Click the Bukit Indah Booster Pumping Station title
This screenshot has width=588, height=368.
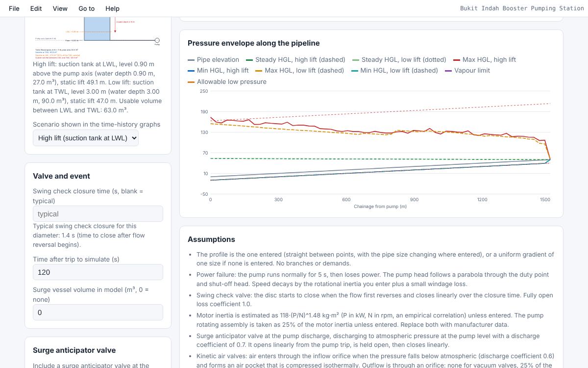(522, 8)
